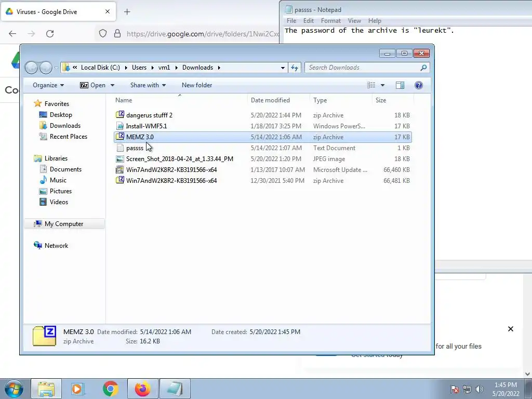532x399 pixels.
Task: Open Notepad Format menu
Action: click(331, 21)
